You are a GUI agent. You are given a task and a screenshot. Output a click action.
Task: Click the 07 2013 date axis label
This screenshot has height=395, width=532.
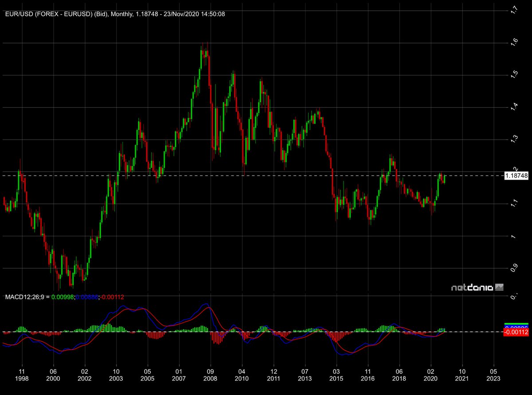coord(305,375)
